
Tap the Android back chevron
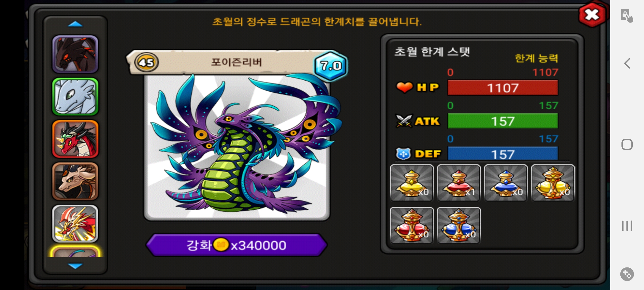point(627,63)
